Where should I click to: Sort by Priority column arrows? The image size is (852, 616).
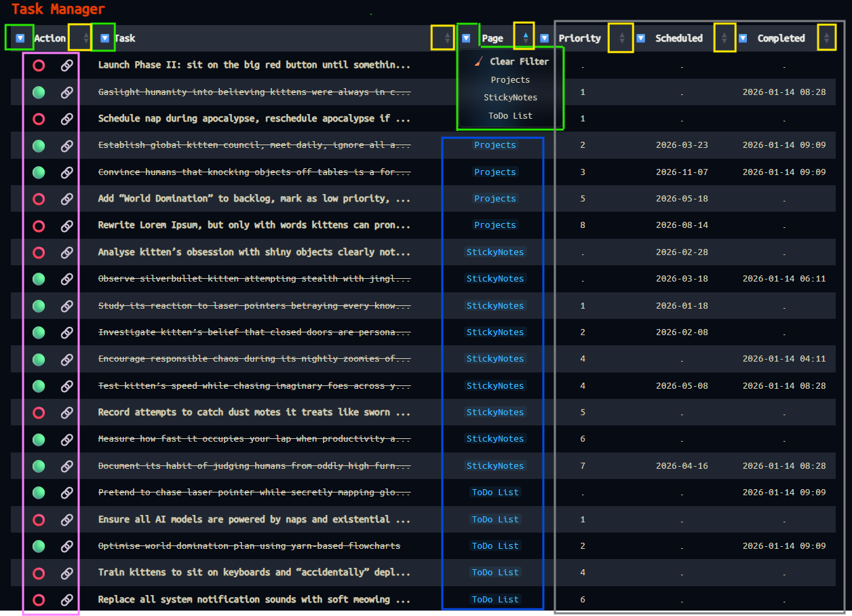621,38
